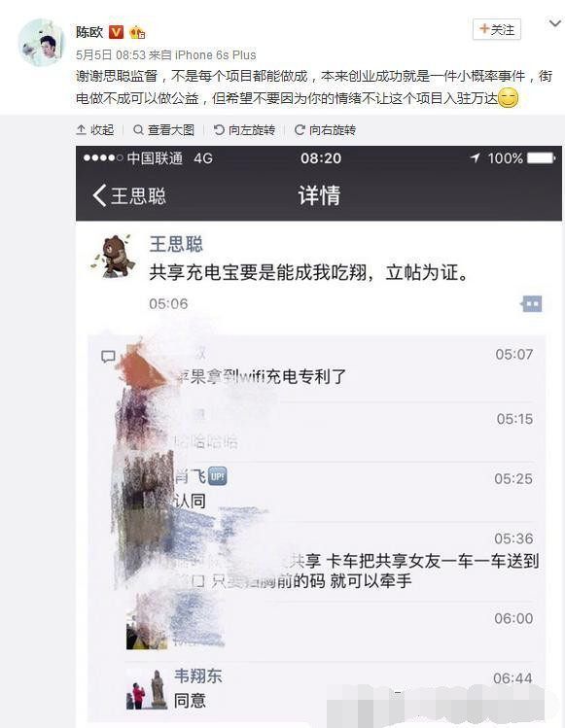Open 查看大图 to view full image
The height and width of the screenshot is (728, 565).
(163, 130)
